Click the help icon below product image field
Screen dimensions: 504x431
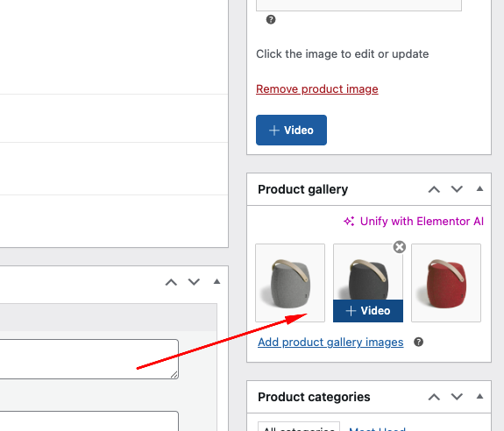pos(271,19)
